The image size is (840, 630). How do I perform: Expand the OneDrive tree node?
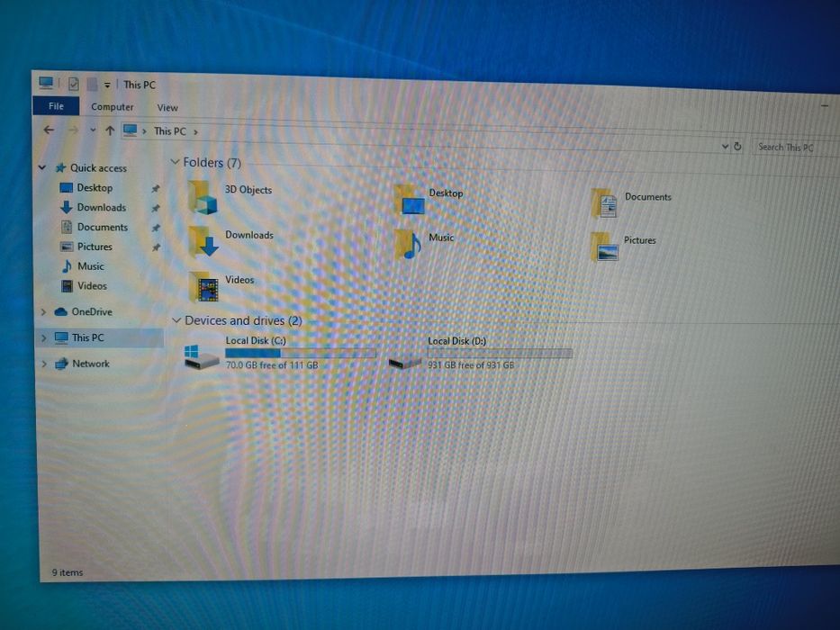point(43,311)
